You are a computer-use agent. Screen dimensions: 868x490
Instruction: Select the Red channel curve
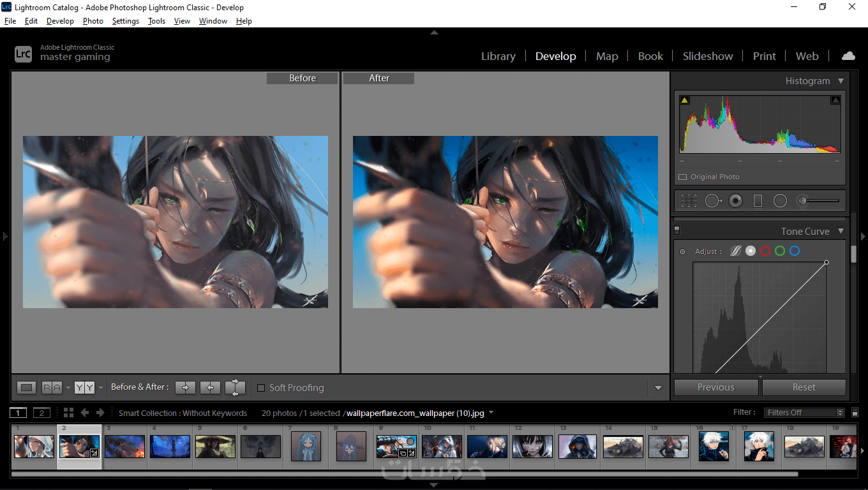click(765, 251)
